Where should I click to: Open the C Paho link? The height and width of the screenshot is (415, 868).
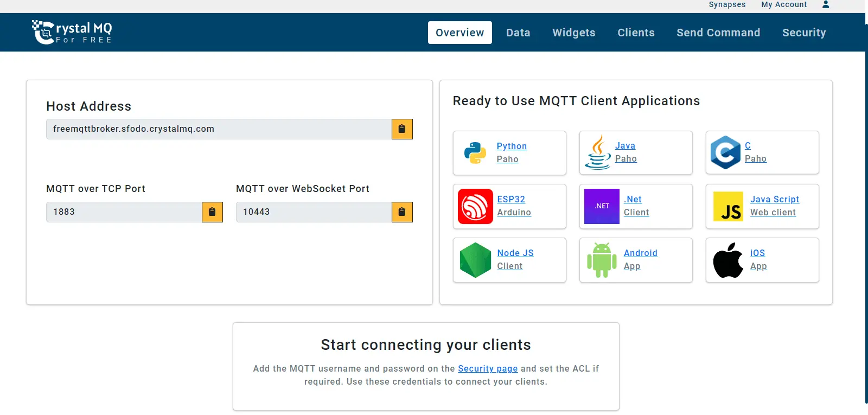tap(755, 152)
